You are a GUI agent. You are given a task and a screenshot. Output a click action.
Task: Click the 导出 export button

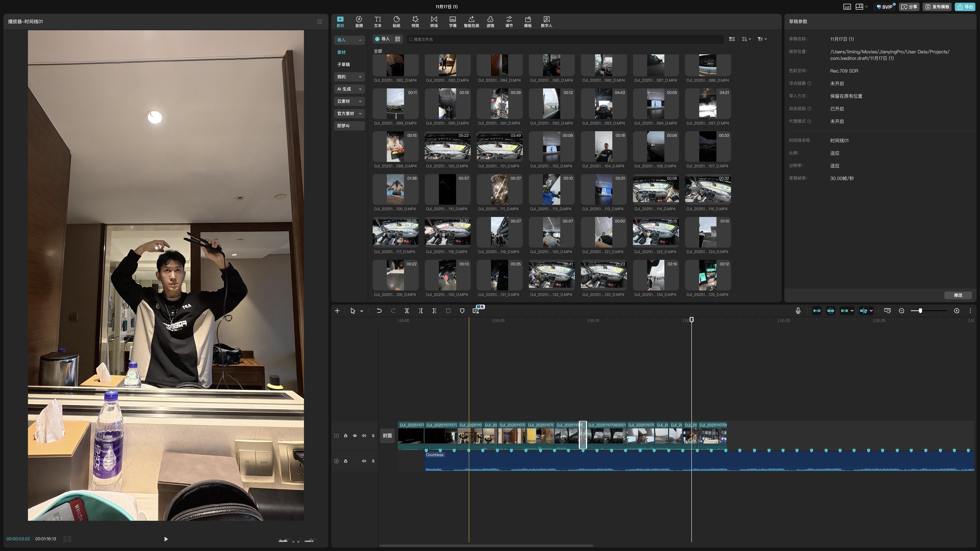(x=965, y=7)
